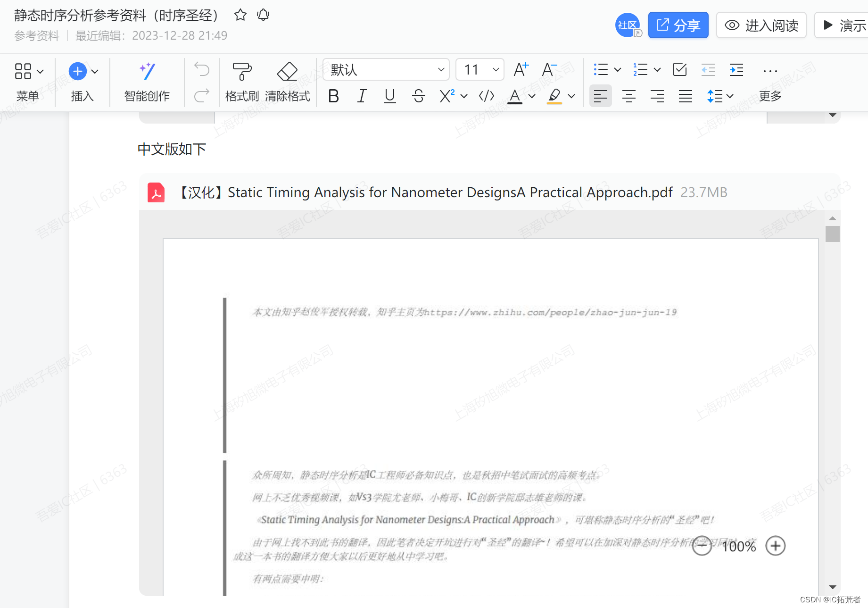
Task: Expand superscript options arrow
Action: tap(464, 96)
